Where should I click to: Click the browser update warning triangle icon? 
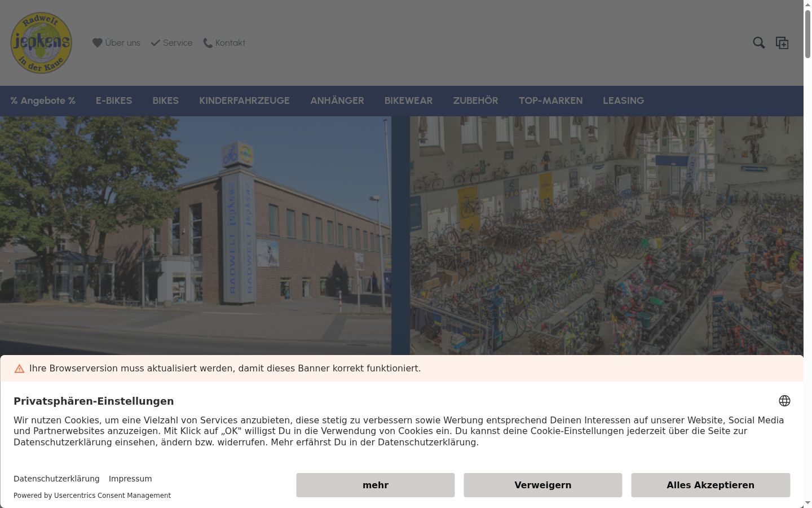pyautogui.click(x=19, y=369)
